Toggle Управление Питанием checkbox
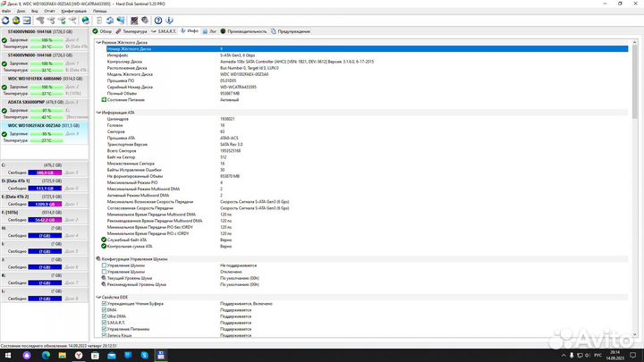 (104, 329)
